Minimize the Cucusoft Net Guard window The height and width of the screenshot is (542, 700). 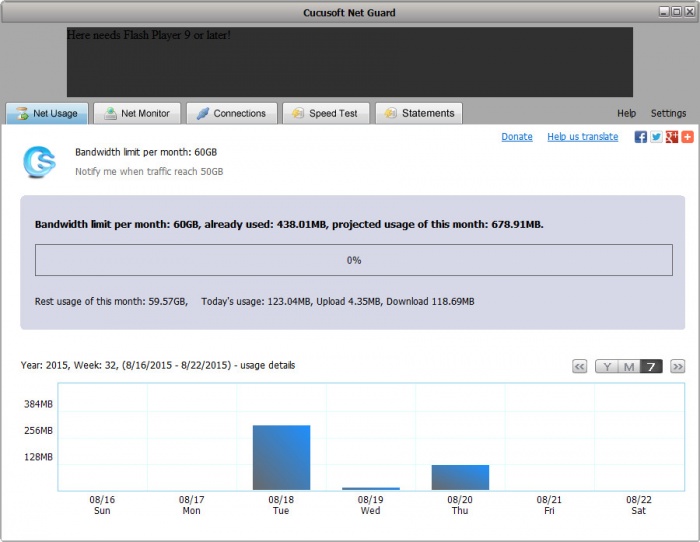click(664, 12)
